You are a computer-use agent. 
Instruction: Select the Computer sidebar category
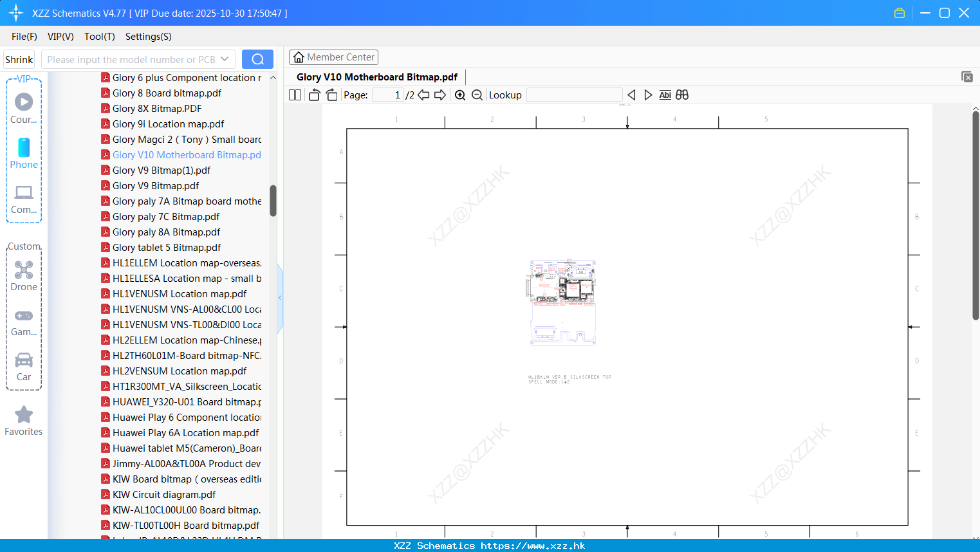pos(24,199)
